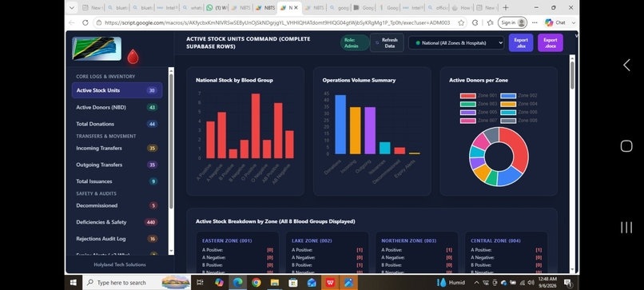Open Outgoing Transfers sidebar item

[x=117, y=165]
